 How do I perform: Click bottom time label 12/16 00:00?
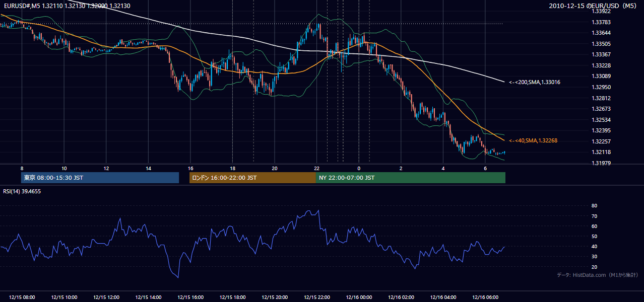(x=359, y=297)
